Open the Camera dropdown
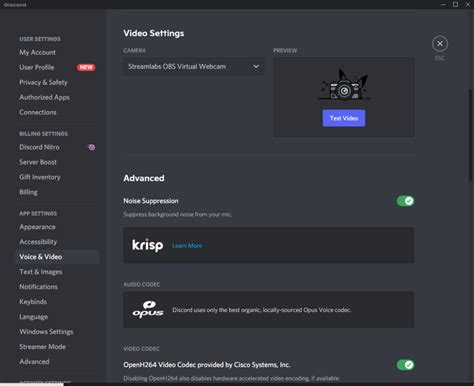 click(x=194, y=66)
